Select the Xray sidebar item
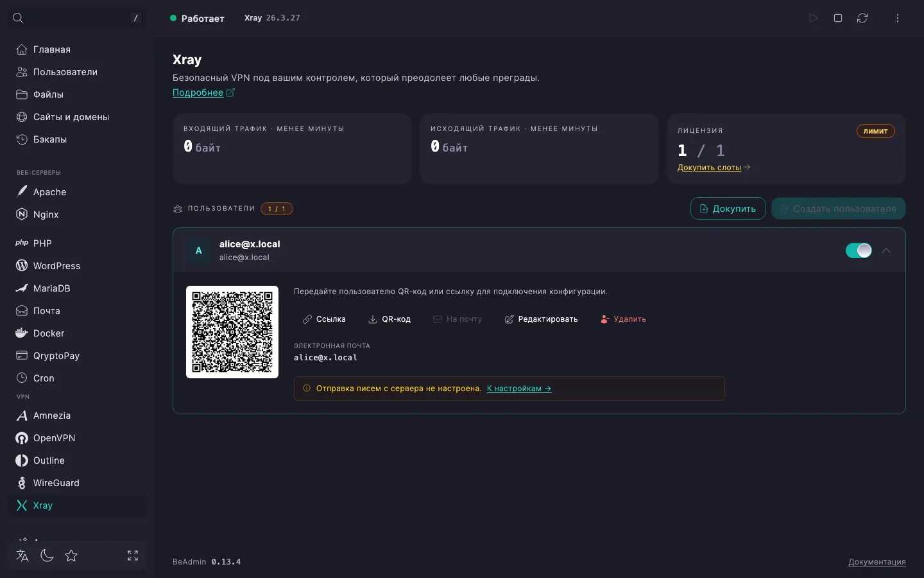The image size is (924, 578). (77, 505)
